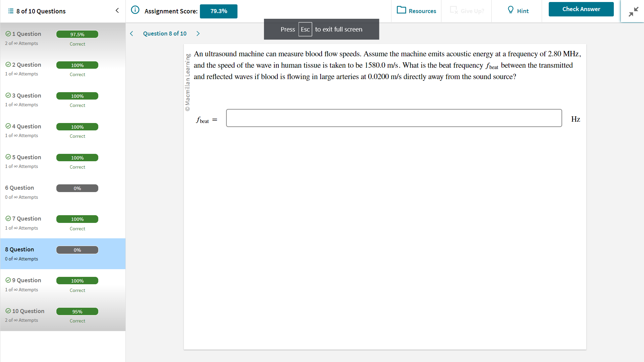Select 6 Question in sidebar
Screen dimensions: 644x362
[x=19, y=188]
